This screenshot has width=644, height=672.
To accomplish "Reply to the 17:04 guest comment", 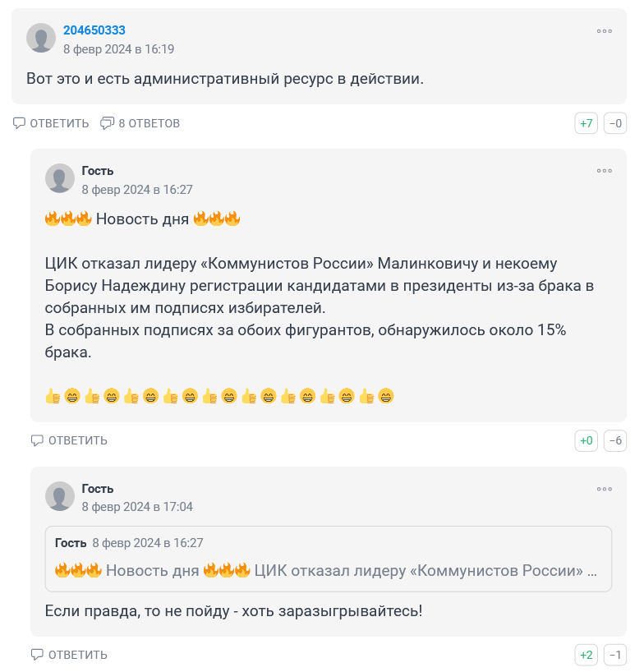I will click(69, 655).
